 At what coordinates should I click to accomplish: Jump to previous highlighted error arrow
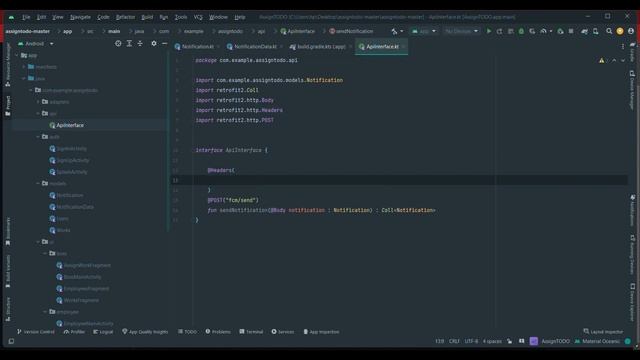pos(614,60)
